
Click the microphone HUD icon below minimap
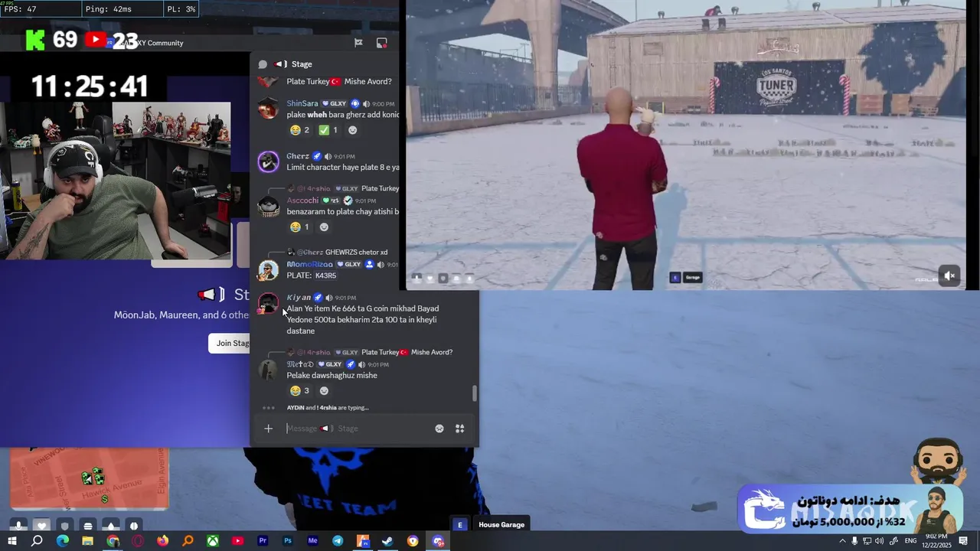(x=18, y=526)
